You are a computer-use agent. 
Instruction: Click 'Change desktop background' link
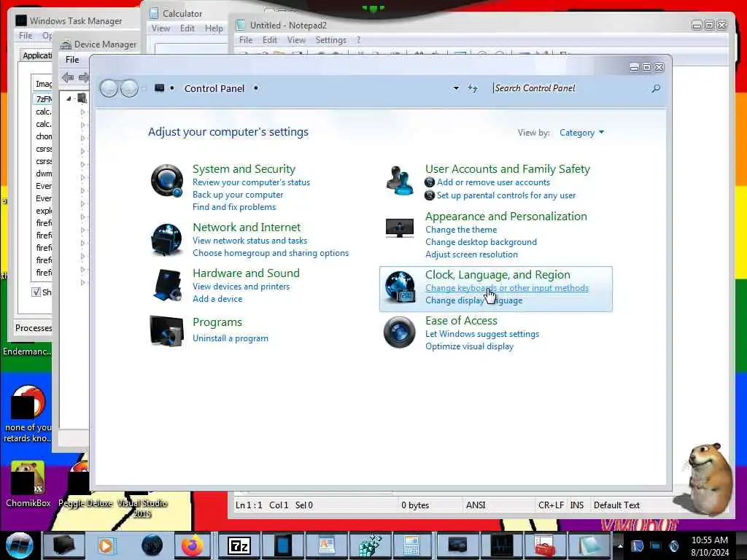[481, 242]
